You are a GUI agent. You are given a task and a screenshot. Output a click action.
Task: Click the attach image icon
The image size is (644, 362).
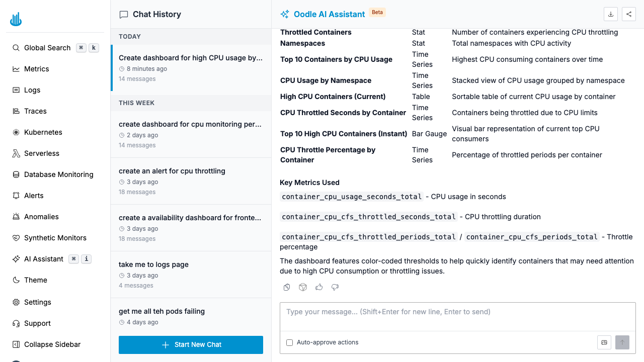[604, 342]
